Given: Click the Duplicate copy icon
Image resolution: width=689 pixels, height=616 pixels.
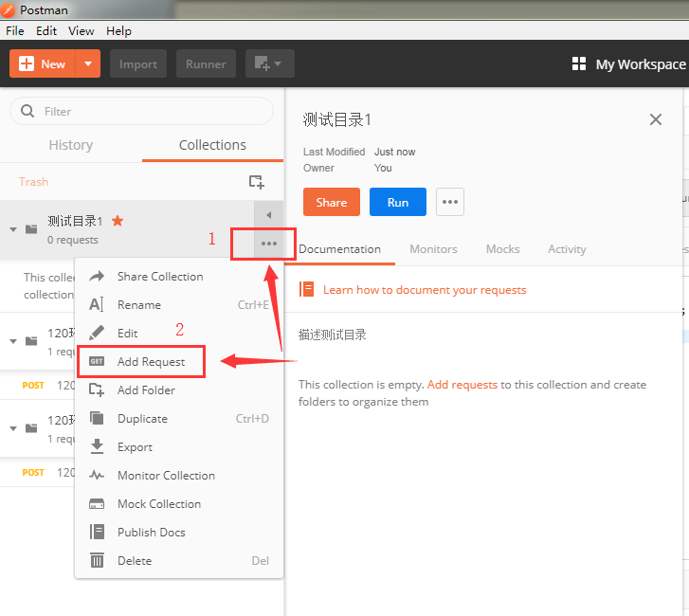Looking at the screenshot, I should click(97, 418).
